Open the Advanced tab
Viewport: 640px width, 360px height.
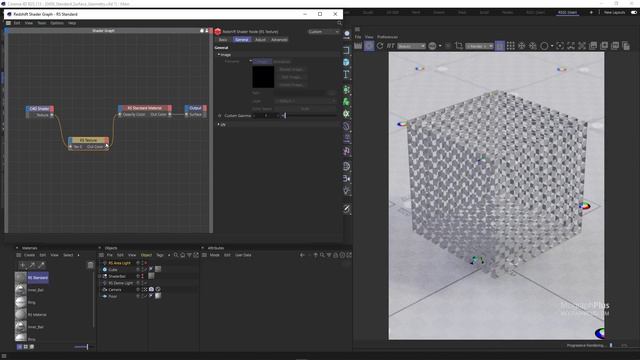pos(279,40)
